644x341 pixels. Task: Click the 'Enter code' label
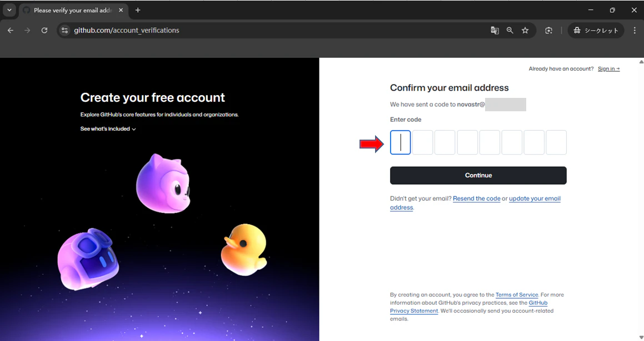(406, 120)
